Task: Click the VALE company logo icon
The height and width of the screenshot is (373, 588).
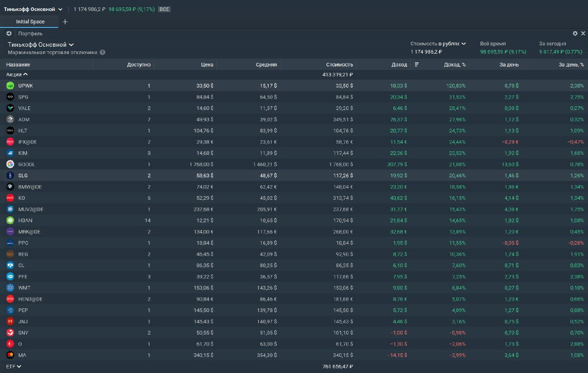Action: point(10,108)
